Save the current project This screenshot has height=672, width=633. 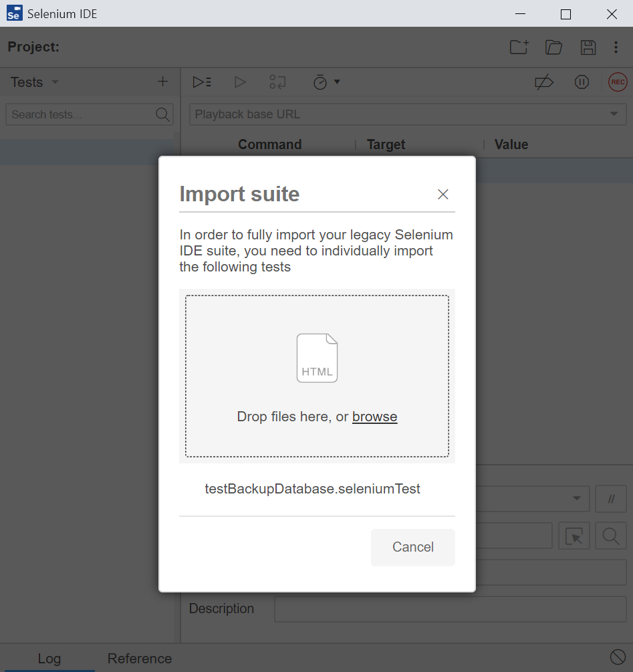(x=588, y=47)
